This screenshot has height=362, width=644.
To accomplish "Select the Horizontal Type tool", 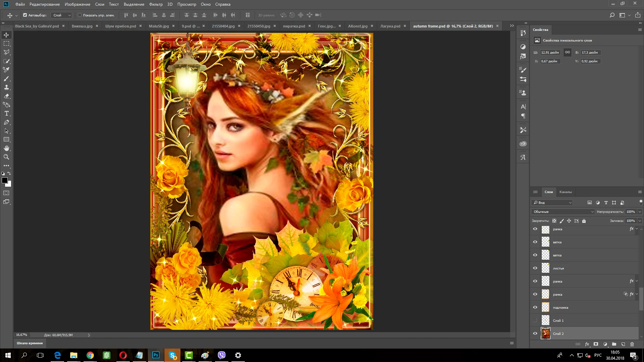I will coord(6,114).
